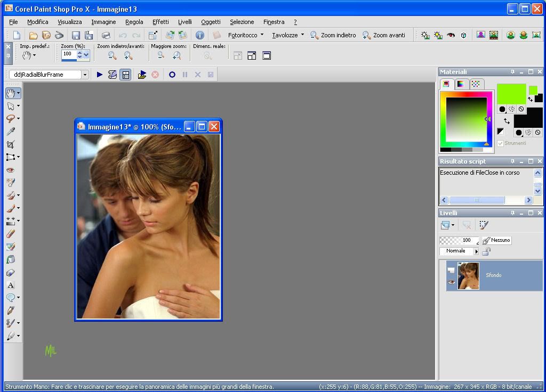Open the File menu
Screen dimensions: 546x392
[13, 22]
